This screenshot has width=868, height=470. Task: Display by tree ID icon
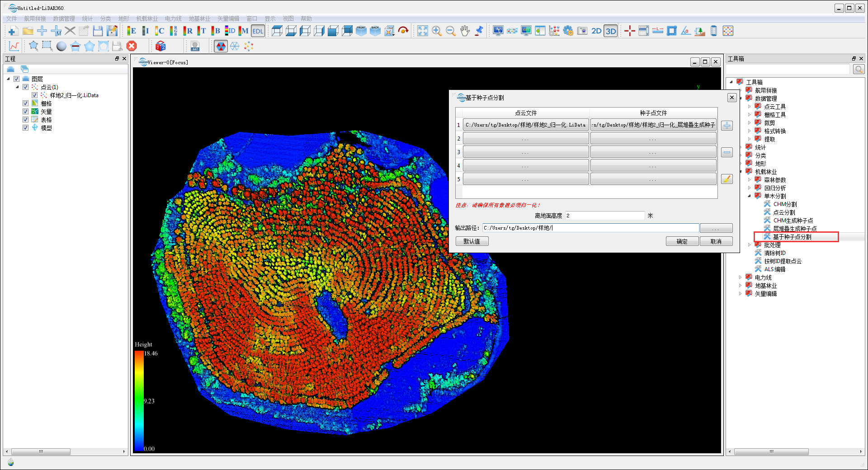pos(230,31)
